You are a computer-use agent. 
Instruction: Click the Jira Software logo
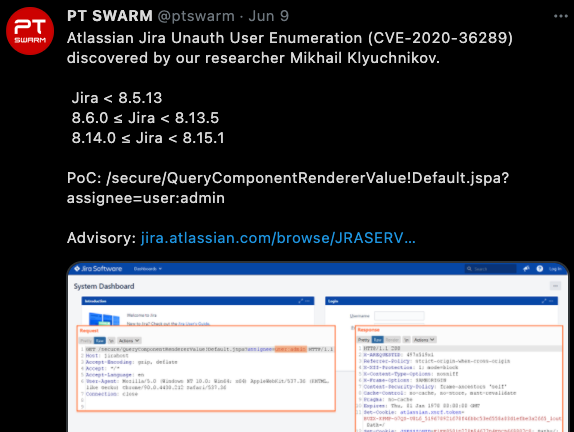pyautogui.click(x=98, y=269)
